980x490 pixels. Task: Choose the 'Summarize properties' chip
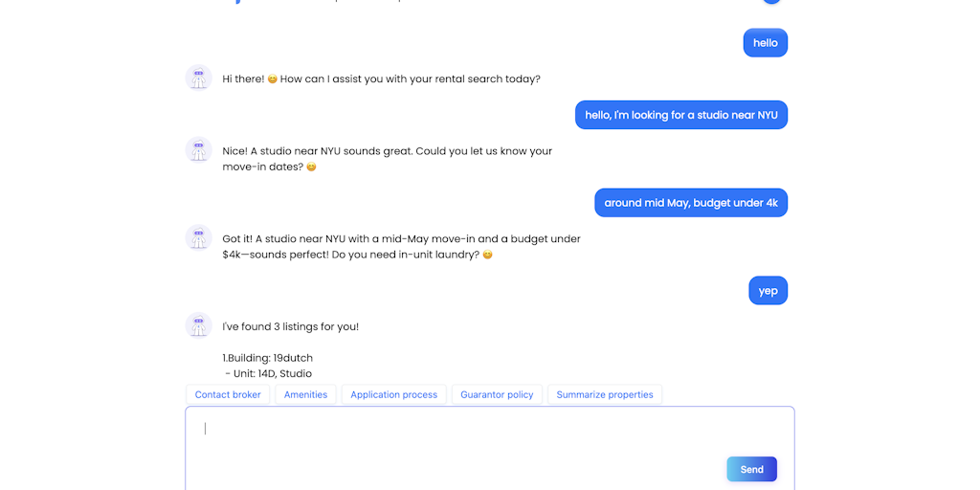click(x=605, y=394)
